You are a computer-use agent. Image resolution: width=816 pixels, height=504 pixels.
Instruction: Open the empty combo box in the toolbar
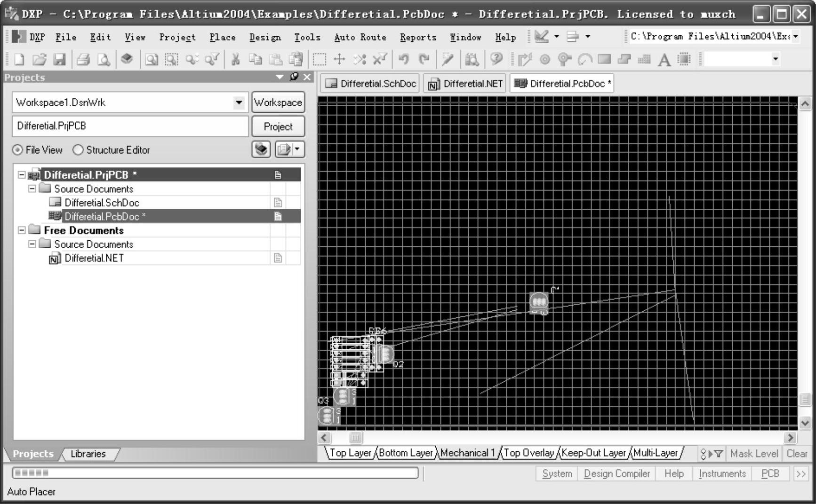pos(776,59)
